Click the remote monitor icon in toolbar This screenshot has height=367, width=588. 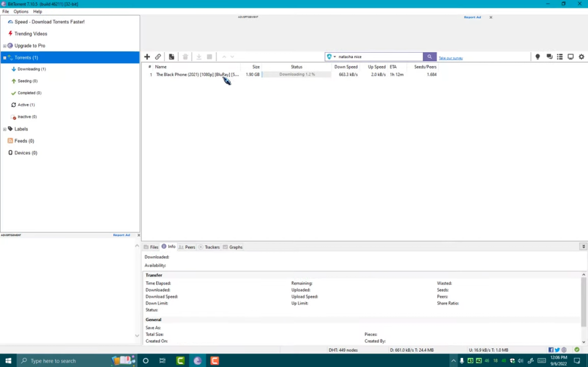tap(570, 57)
